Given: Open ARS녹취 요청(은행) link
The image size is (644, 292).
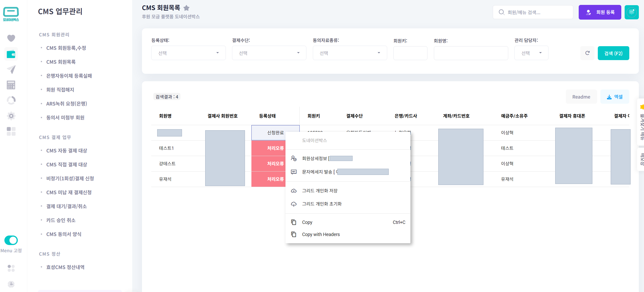Looking at the screenshot, I should (67, 104).
